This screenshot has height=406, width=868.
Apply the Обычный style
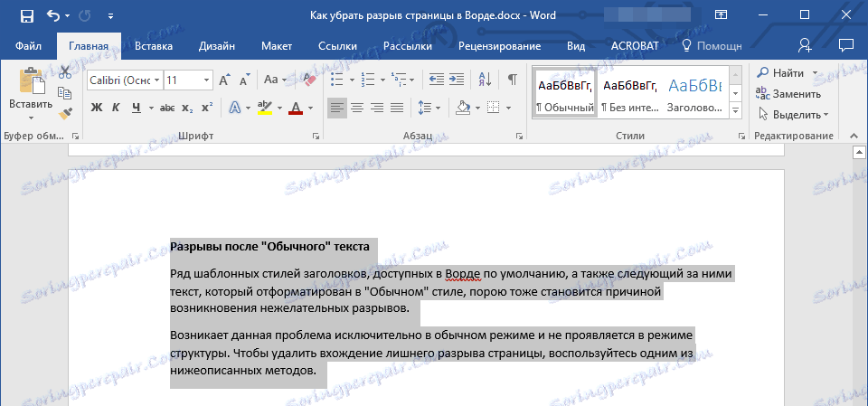564,94
